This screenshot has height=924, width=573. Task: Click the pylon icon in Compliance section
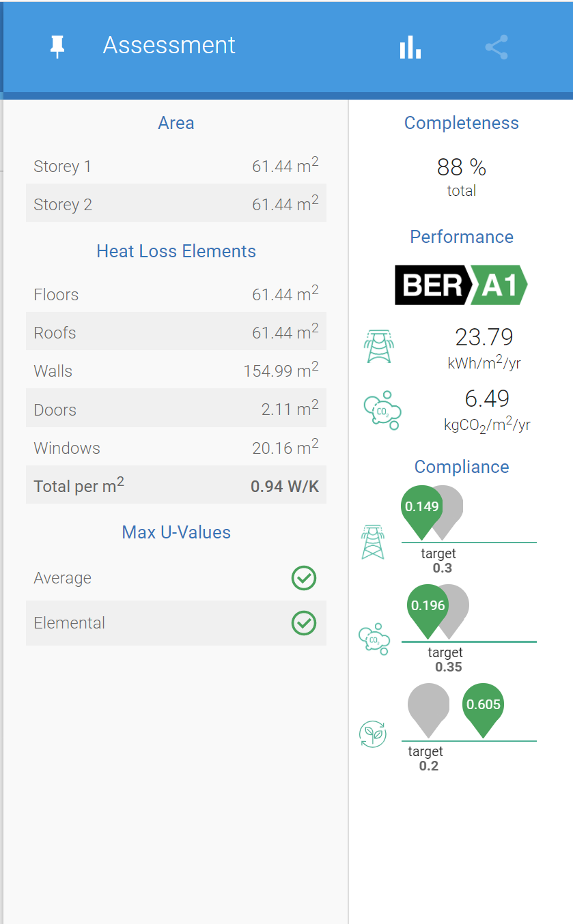373,543
